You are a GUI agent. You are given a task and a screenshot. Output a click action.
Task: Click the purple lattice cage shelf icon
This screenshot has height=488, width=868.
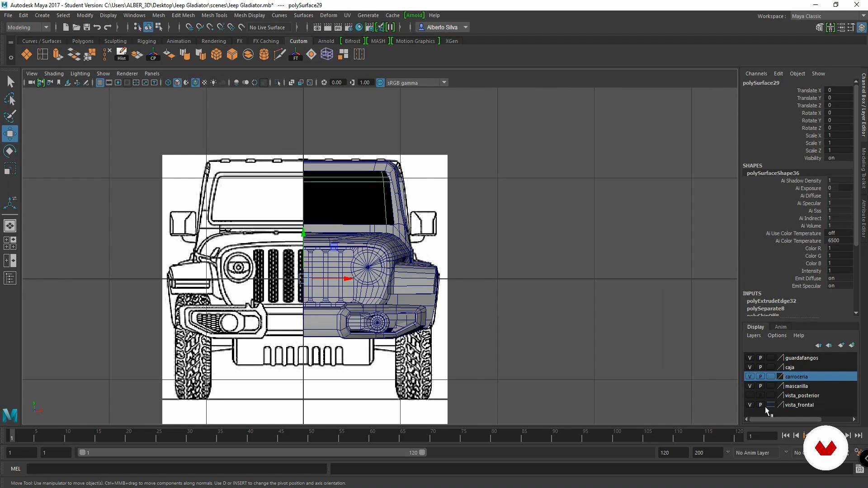(327, 54)
